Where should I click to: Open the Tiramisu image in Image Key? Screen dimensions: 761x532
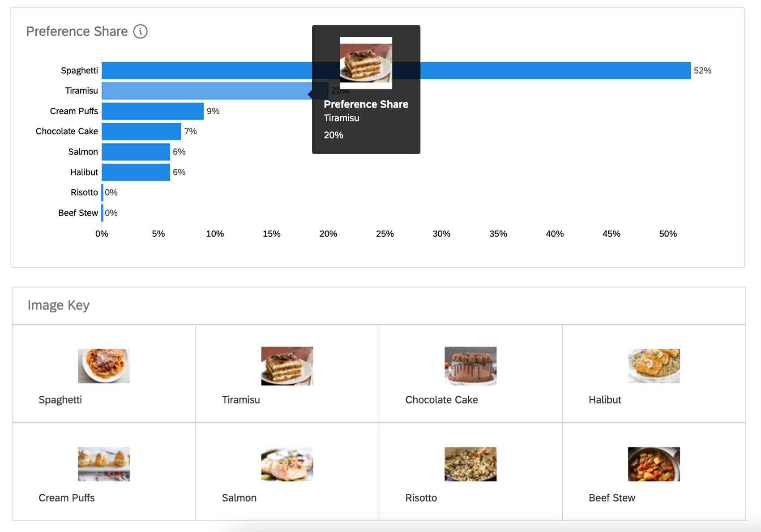click(x=287, y=366)
